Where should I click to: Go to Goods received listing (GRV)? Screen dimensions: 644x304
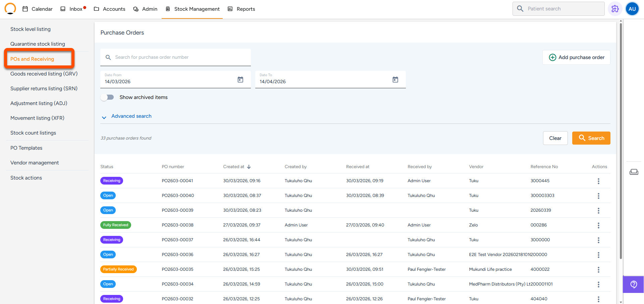44,74
